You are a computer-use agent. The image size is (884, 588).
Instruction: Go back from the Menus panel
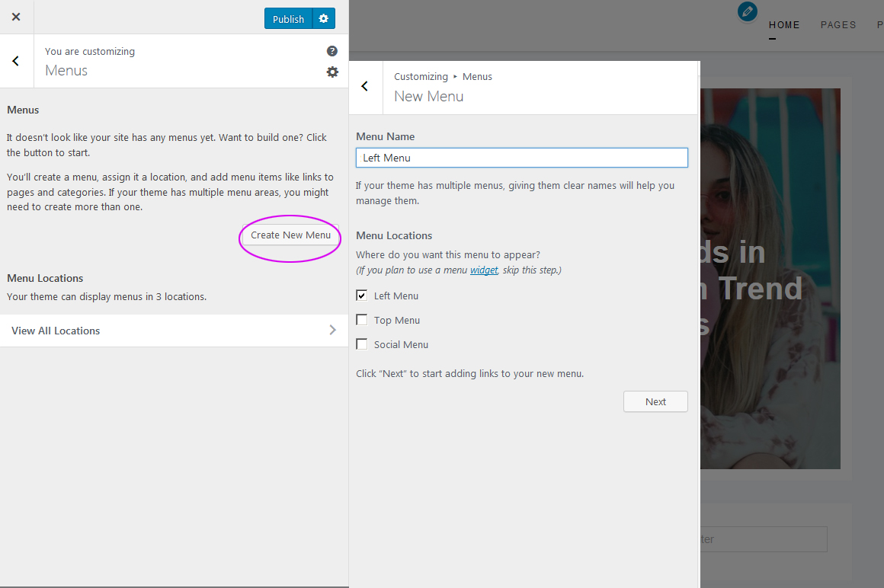[16, 61]
